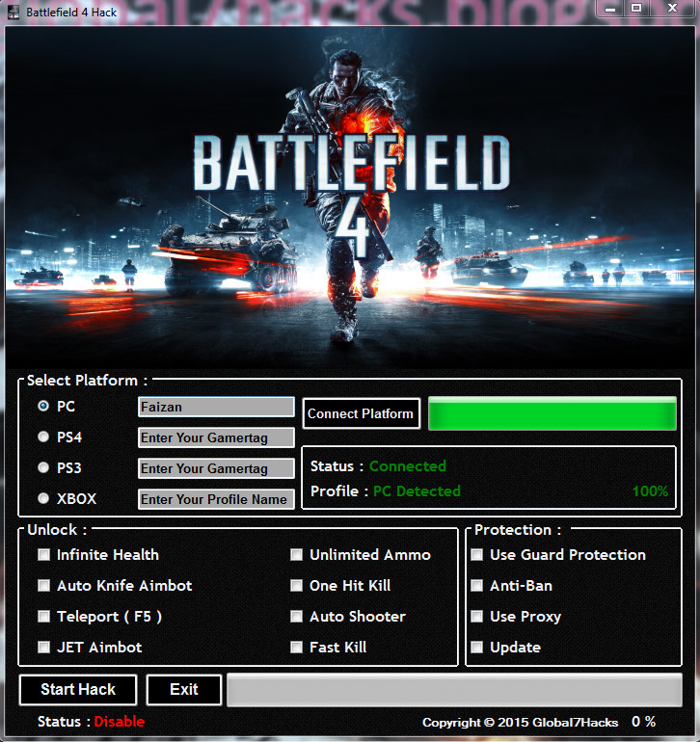The image size is (700, 742).
Task: Focus the PS3 gamertag input field
Action: pos(216,468)
